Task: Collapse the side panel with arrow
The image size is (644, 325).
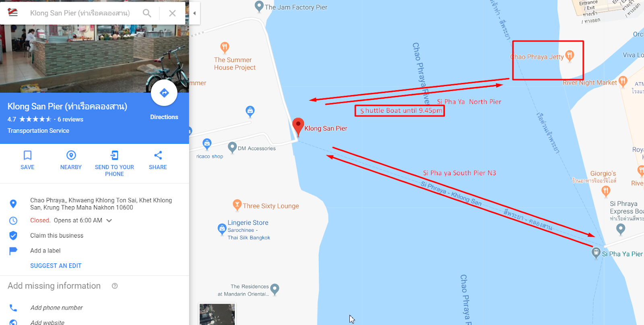Action: pos(194,13)
